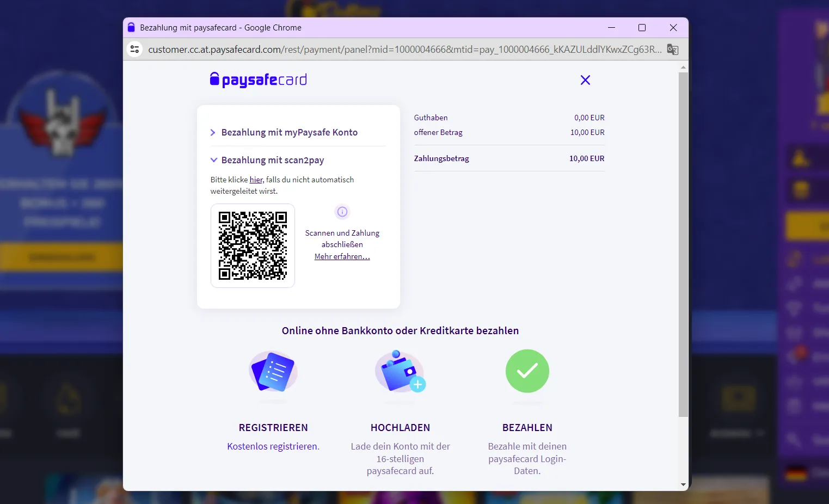Click the Google Translate icon in address bar
829x504 pixels.
(x=672, y=49)
